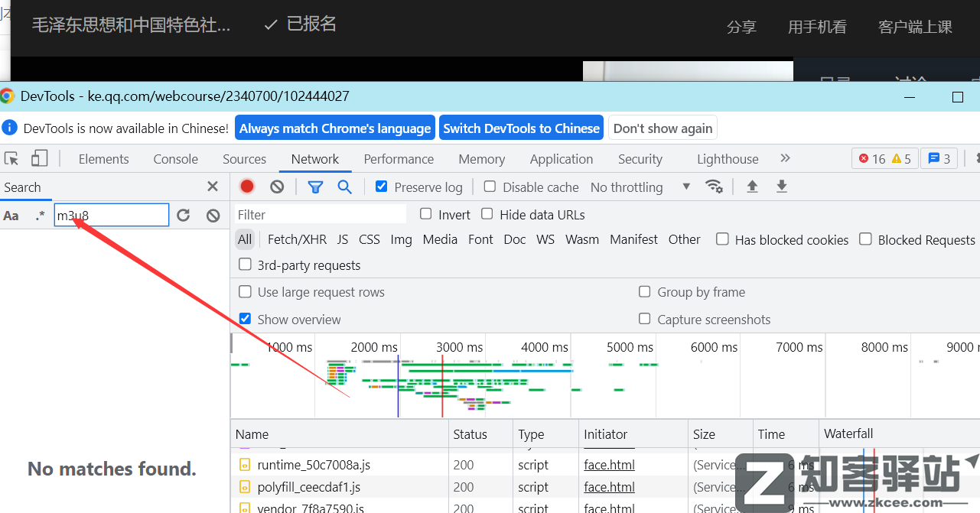
Task: Click the m3u8 search input field
Action: tap(111, 216)
